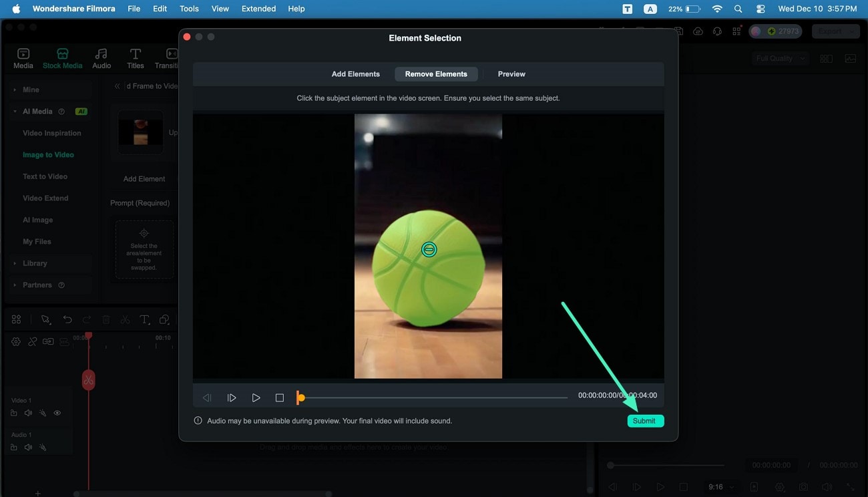Viewport: 868px width, 497px height.
Task: Redo the last timeline action
Action: click(87, 320)
